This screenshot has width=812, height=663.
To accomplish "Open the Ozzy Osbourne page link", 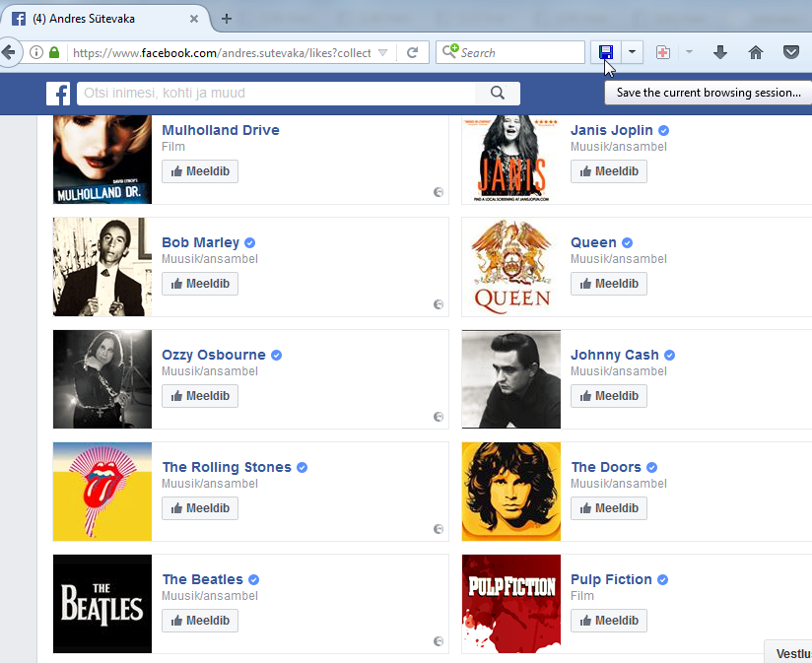I will tap(214, 355).
